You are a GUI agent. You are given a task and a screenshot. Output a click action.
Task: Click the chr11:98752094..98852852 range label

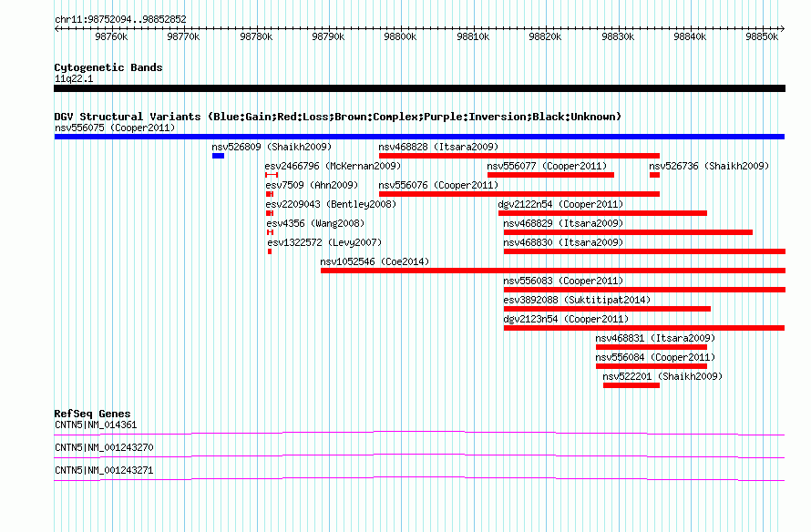click(x=120, y=19)
